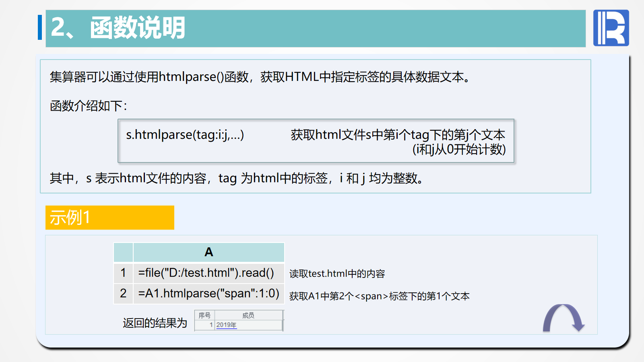Select cell with =A1.htmlparse("span":1:0)
This screenshot has height=362, width=644.
208,294
